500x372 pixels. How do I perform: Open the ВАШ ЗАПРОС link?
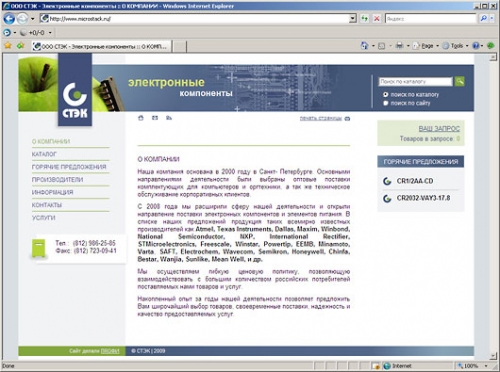(439, 129)
